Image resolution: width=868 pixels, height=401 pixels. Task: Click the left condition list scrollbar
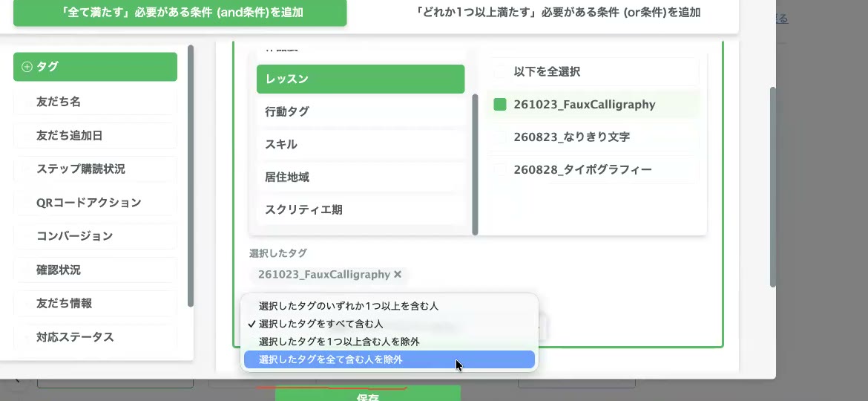191,176
